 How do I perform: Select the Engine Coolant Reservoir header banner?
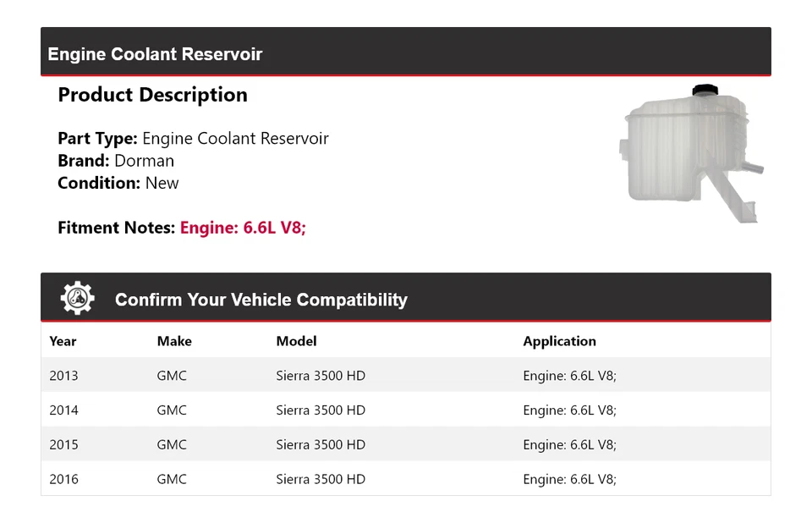[155, 53]
